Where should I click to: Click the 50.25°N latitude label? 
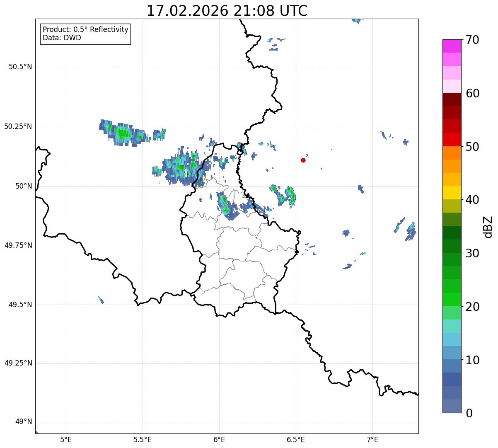18,126
